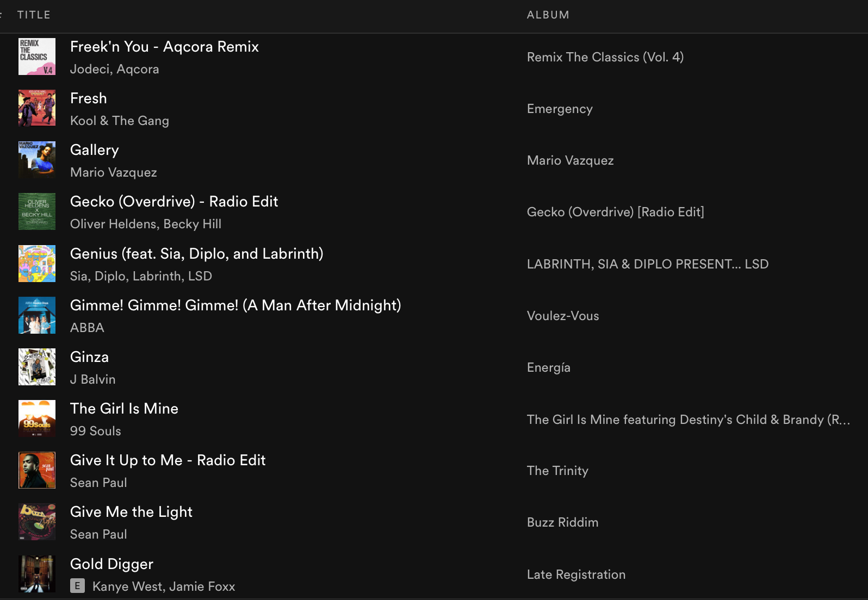Open the Buzz Riddim album link

coord(562,522)
